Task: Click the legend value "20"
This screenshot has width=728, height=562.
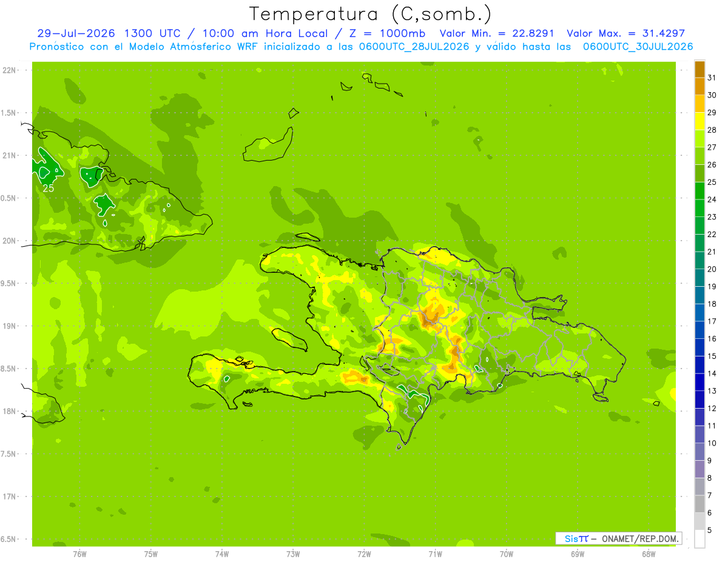Action: [712, 269]
